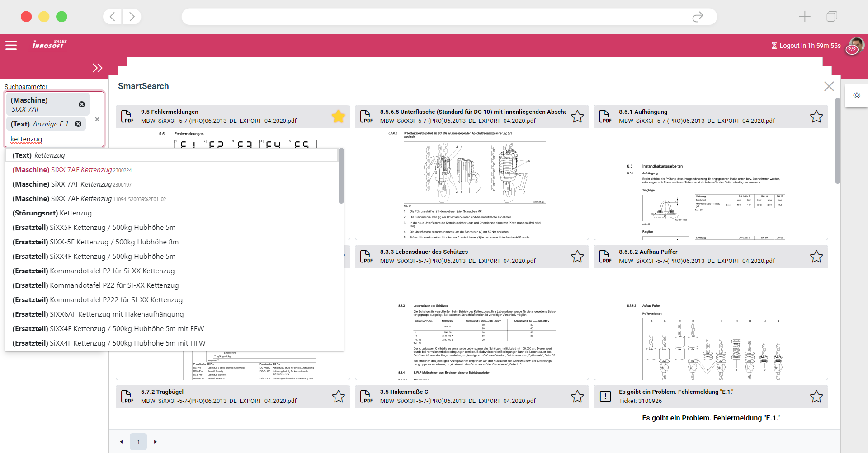868x453 pixels.
Task: Choose Kommandotafel P22 für SI-XX Kettenzug
Action: click(172, 285)
